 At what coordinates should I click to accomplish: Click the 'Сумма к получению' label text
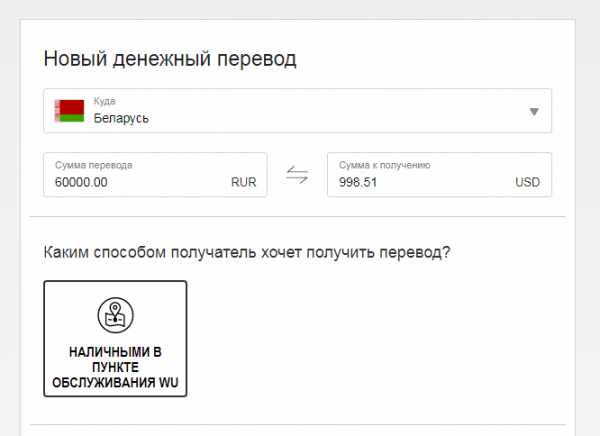[x=385, y=165]
